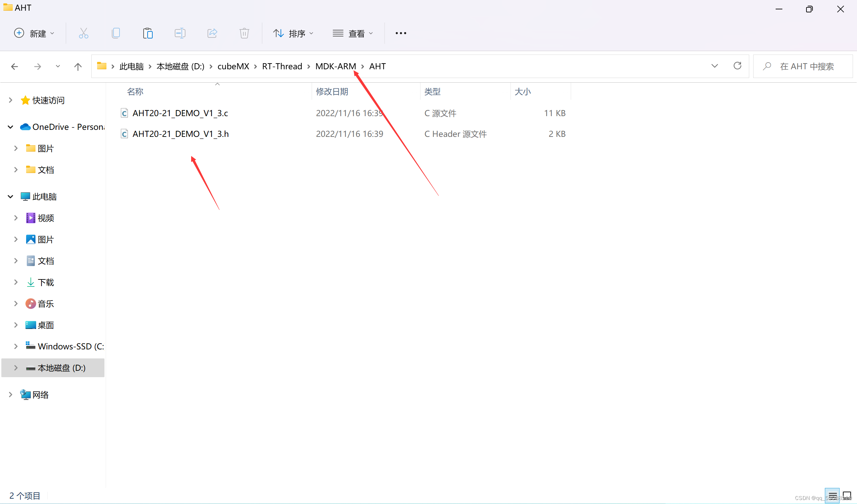
Task: Collapse the 此电脑 tree node
Action: pyautogui.click(x=10, y=197)
